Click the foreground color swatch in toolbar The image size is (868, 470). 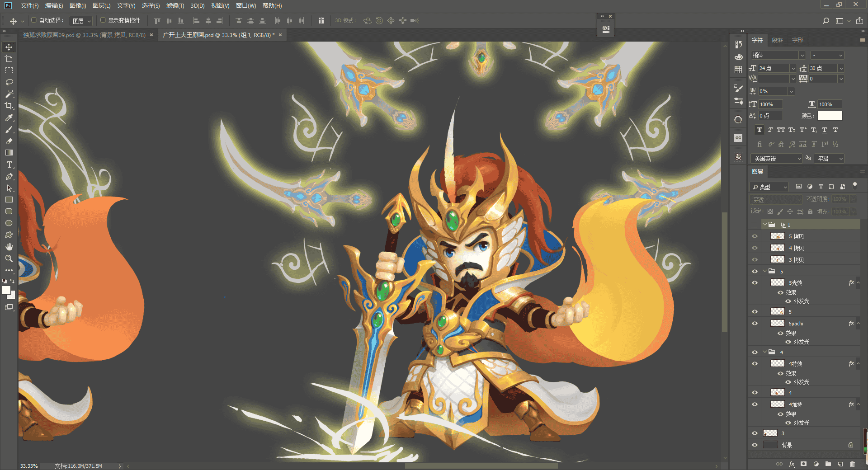coord(6,290)
